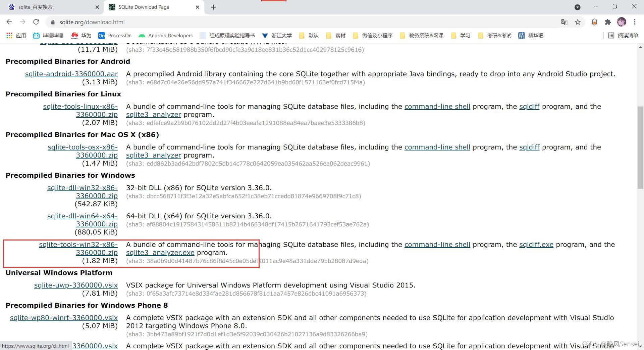Open the sqldiff.exe link
The height and width of the screenshot is (350, 644).
536,245
